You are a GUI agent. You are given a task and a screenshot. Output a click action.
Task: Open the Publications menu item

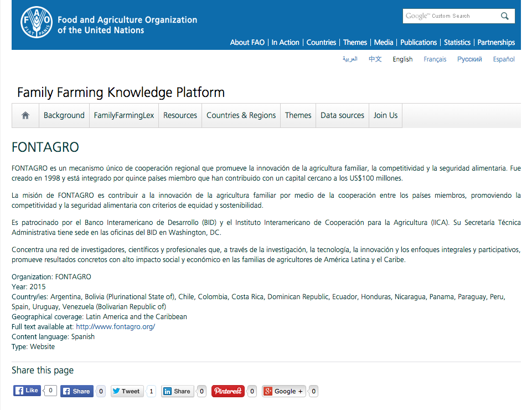pos(419,43)
